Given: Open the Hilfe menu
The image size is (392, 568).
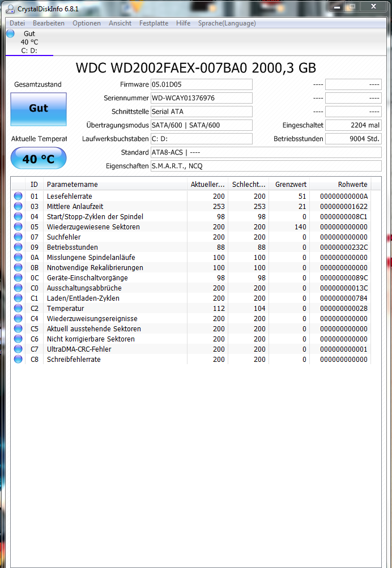Looking at the screenshot, I should pyautogui.click(x=184, y=23).
